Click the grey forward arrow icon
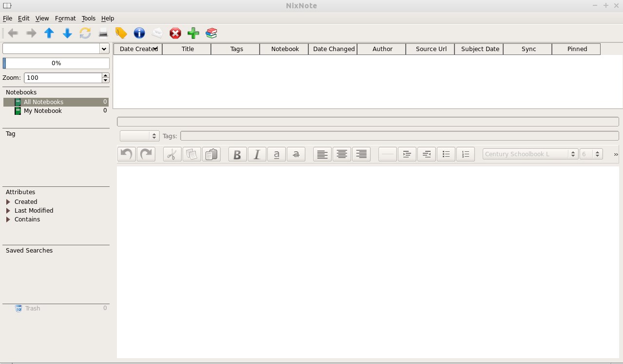 [31, 33]
